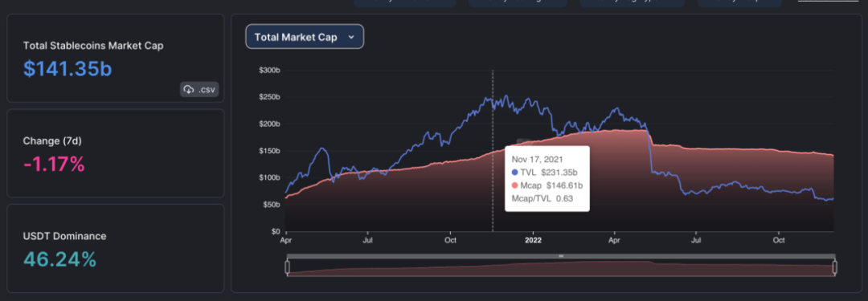Image resolution: width=868 pixels, height=301 pixels.
Task: Click the cloud download icon beside .csv
Action: [x=188, y=90]
